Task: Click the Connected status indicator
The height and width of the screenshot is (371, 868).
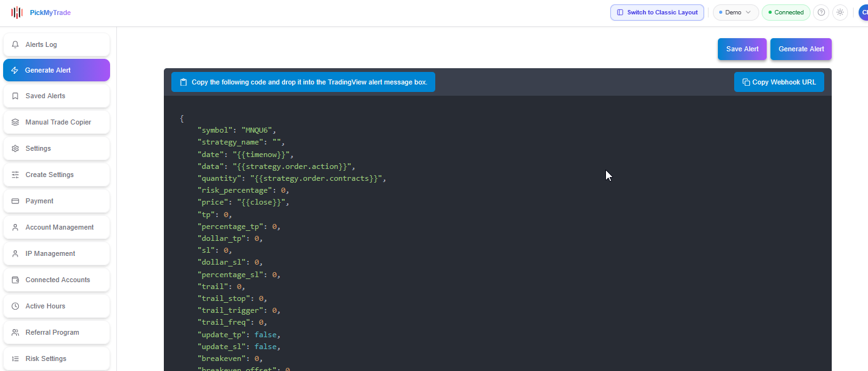Action: (785, 13)
